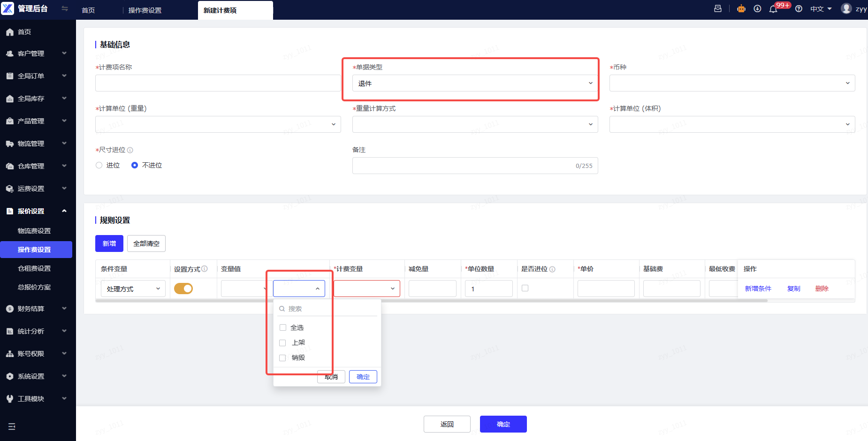Open 物流费设置 in the sidebar
868x441 pixels.
point(34,231)
